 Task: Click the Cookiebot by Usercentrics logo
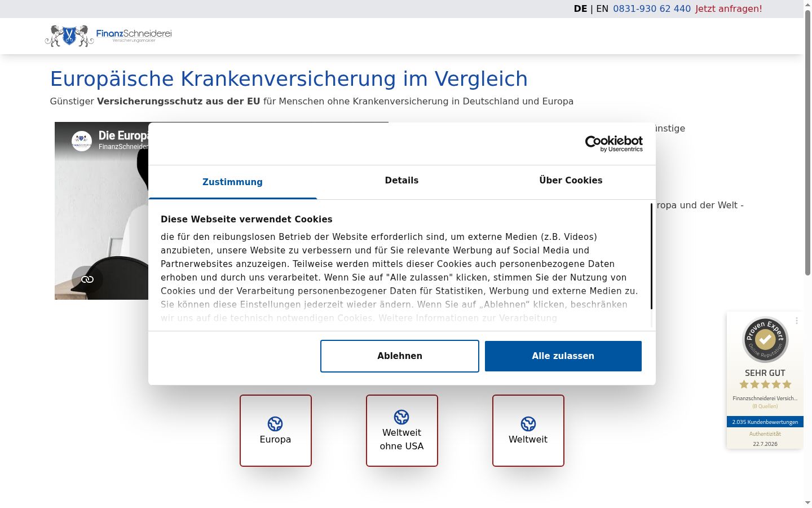[614, 144]
